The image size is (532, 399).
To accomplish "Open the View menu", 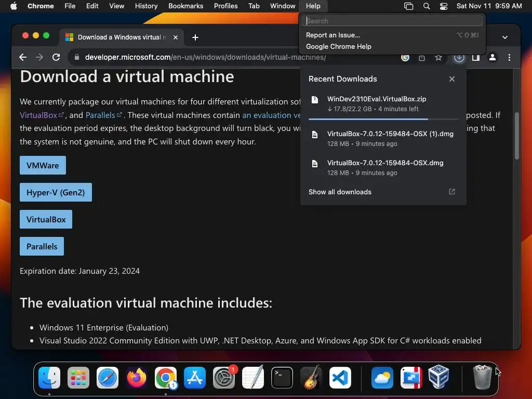I will [x=117, y=6].
